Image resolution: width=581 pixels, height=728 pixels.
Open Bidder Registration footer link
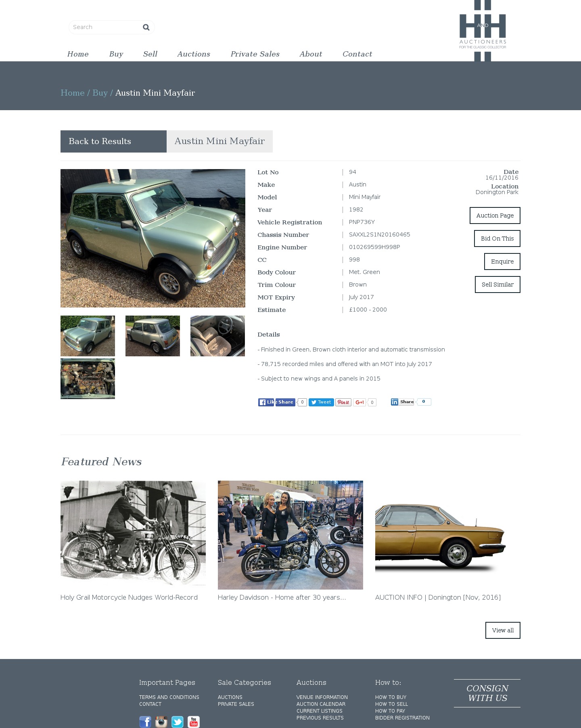pyautogui.click(x=402, y=718)
